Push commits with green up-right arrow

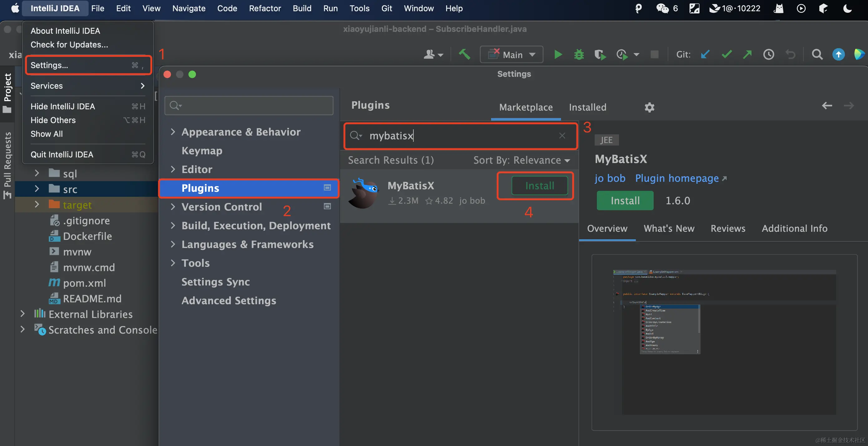pyautogui.click(x=747, y=54)
